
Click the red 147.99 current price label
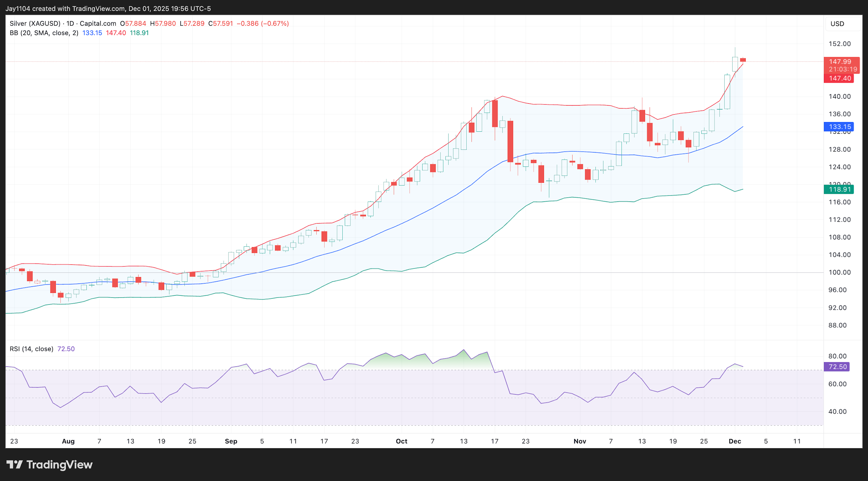tap(840, 62)
